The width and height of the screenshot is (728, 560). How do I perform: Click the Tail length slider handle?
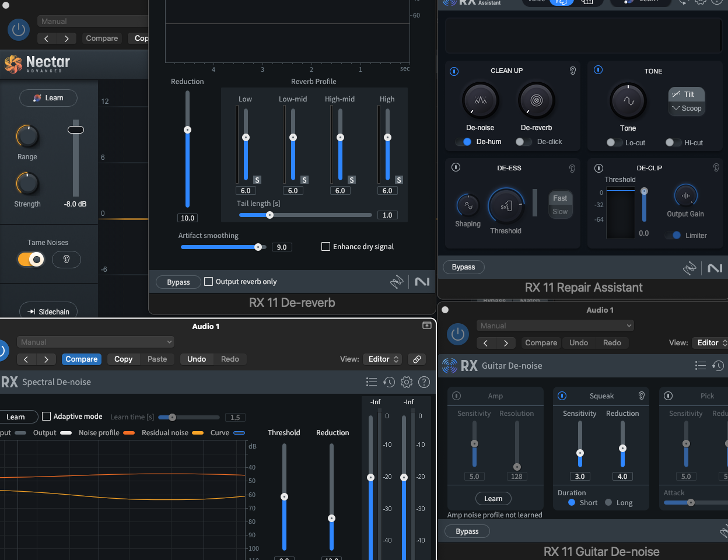269,215
